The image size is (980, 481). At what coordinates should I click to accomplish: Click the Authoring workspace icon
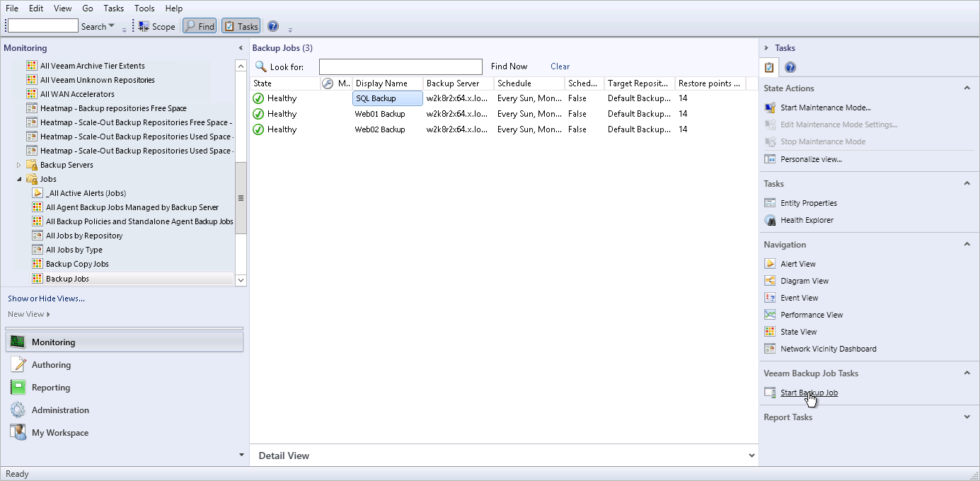pyautogui.click(x=18, y=365)
